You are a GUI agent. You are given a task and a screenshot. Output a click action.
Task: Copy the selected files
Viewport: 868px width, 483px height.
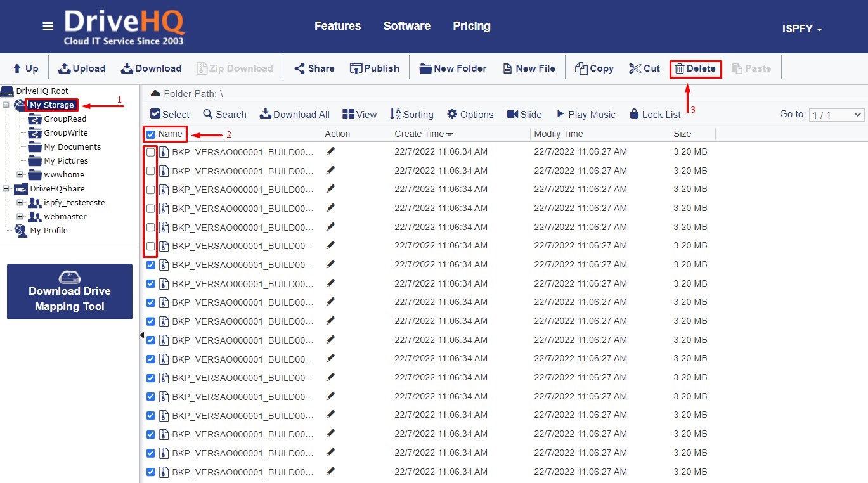(x=594, y=68)
